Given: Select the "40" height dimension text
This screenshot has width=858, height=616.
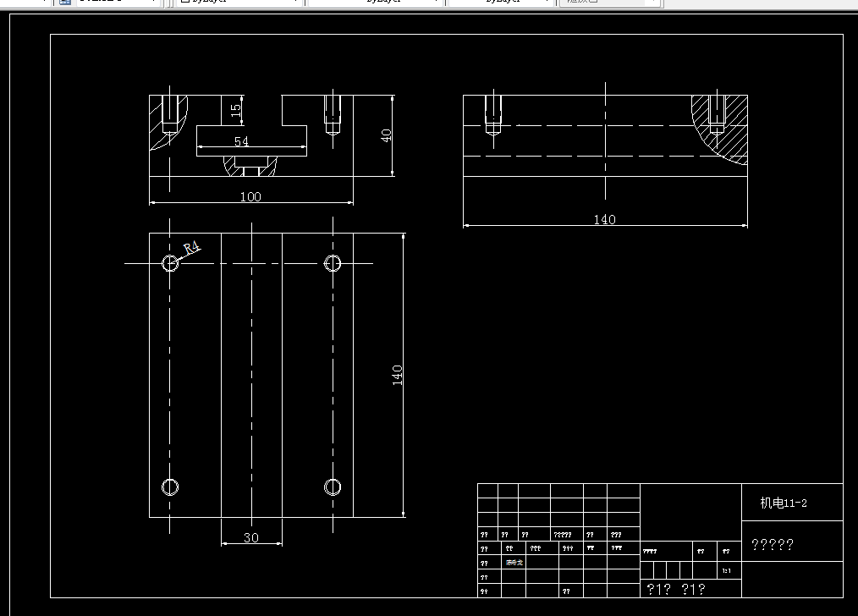Looking at the screenshot, I should [386, 135].
